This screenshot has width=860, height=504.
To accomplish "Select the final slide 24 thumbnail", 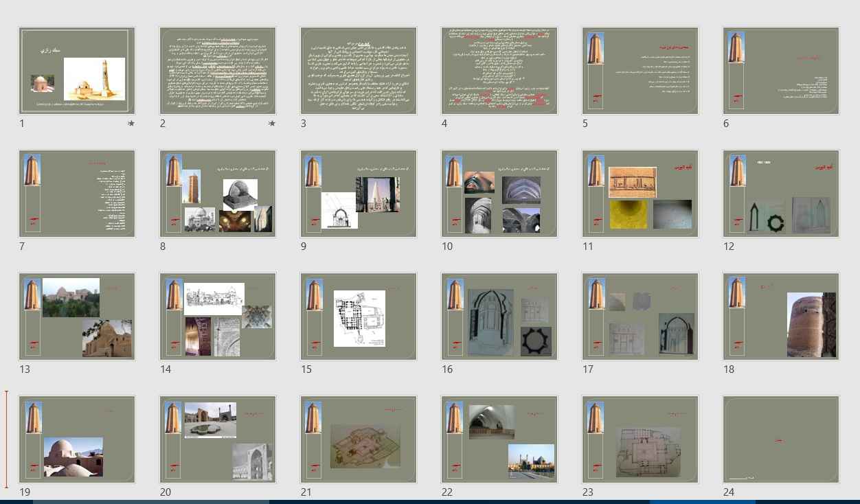I will pos(781,439).
